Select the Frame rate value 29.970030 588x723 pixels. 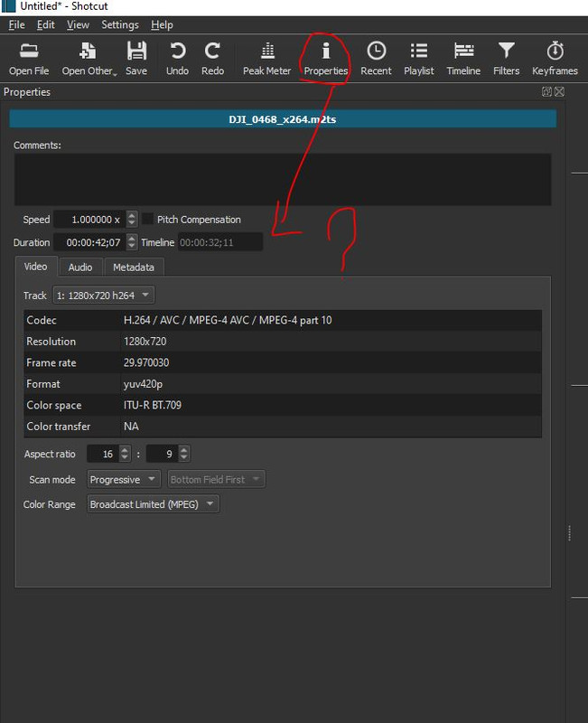(146, 363)
